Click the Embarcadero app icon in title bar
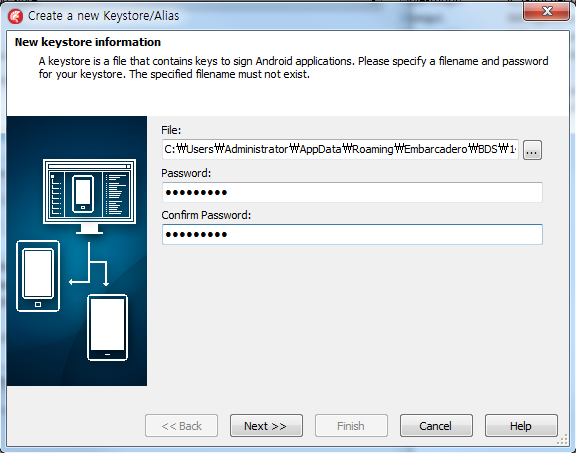This screenshot has height=453, width=576. pyautogui.click(x=15, y=16)
